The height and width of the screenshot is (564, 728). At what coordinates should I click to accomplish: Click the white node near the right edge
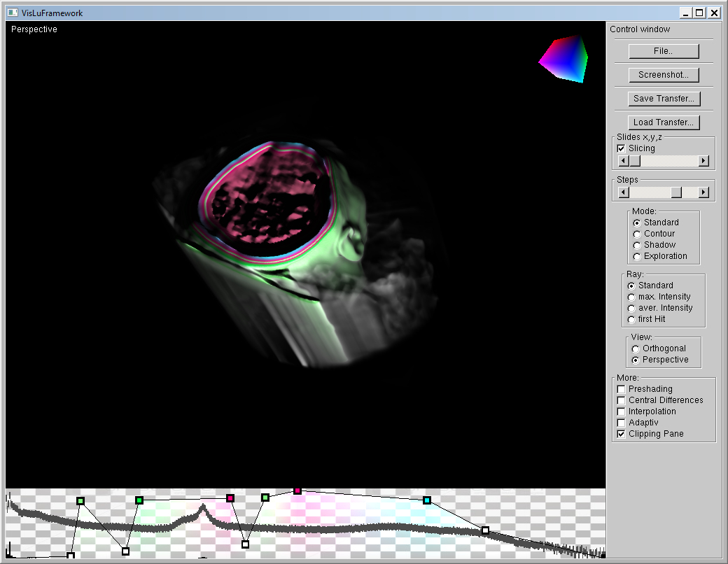tap(486, 530)
